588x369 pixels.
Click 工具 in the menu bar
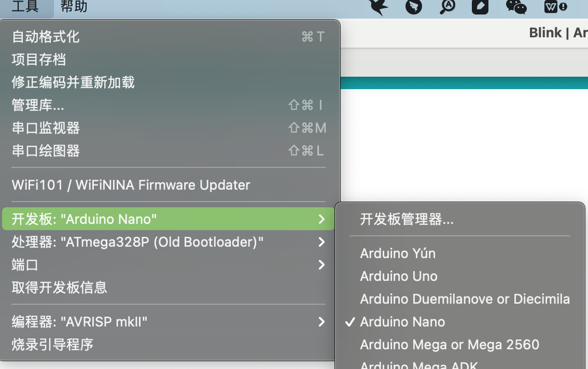(x=27, y=7)
